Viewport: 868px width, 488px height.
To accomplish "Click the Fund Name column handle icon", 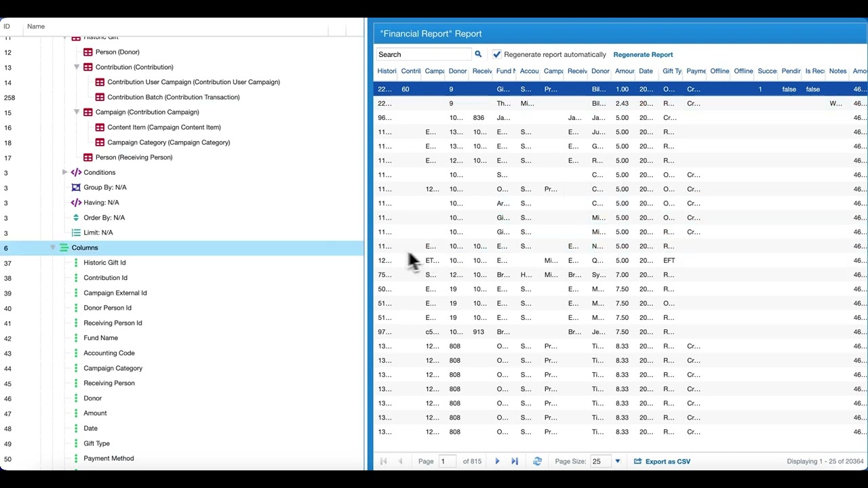I will click(76, 338).
